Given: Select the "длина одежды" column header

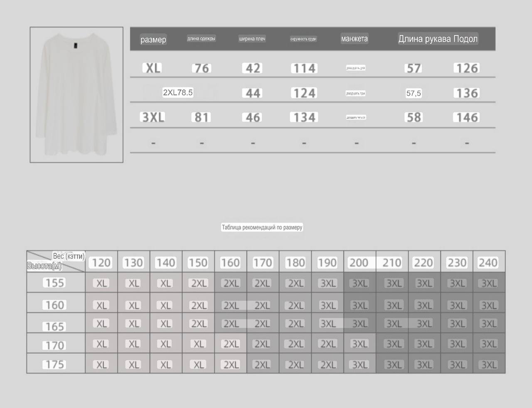Looking at the screenshot, I should [x=201, y=39].
